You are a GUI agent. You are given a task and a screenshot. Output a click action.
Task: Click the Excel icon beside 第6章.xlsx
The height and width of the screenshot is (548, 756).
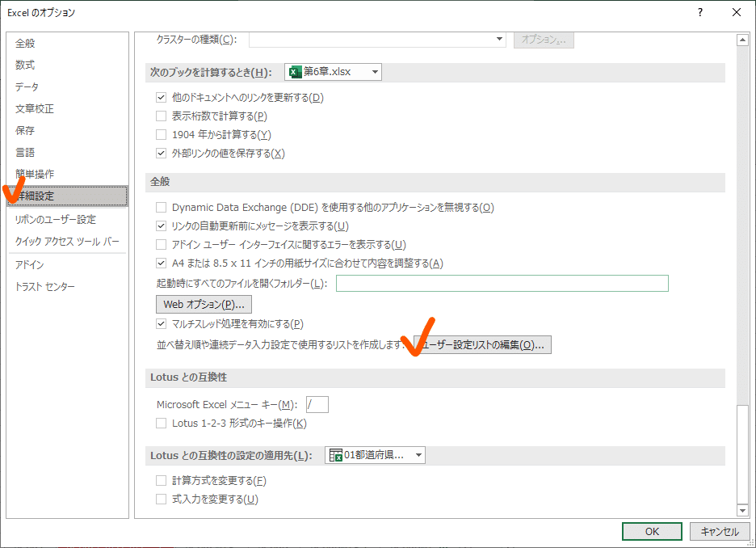(x=295, y=72)
